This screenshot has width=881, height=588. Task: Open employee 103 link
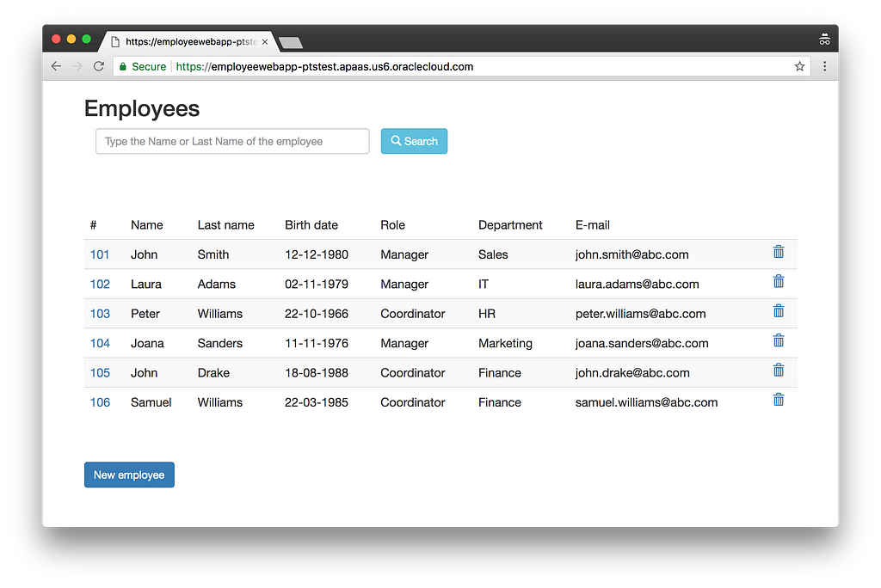coord(100,314)
